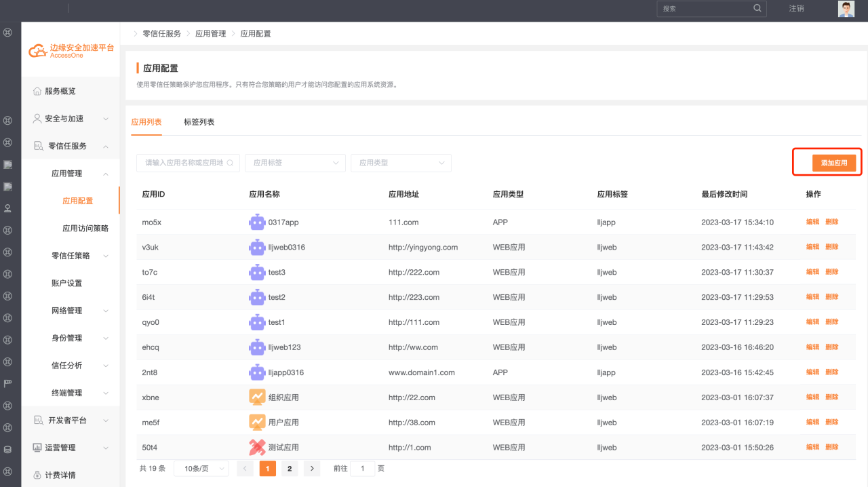The width and height of the screenshot is (868, 487).
Task: Click the chart icon beside 用户应用
Action: click(x=257, y=423)
